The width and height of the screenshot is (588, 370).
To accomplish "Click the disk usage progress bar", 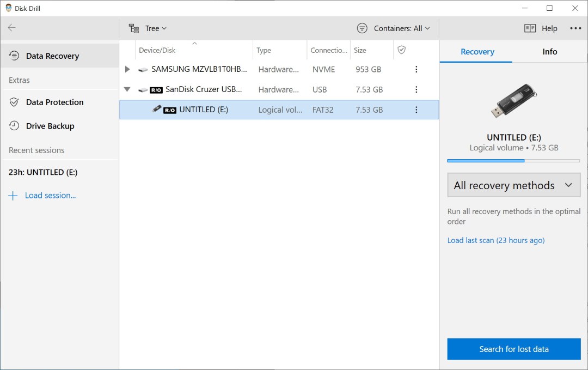I will coord(513,161).
